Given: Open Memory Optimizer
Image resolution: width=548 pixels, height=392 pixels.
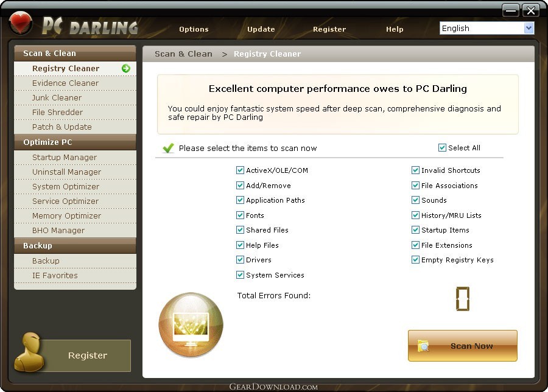Looking at the screenshot, I should click(x=75, y=216).
